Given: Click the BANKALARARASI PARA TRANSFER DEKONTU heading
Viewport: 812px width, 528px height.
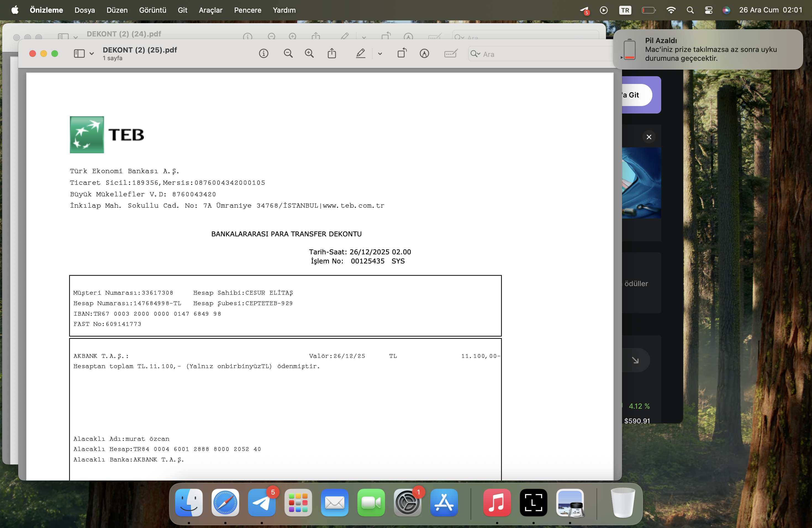Looking at the screenshot, I should click(x=286, y=234).
